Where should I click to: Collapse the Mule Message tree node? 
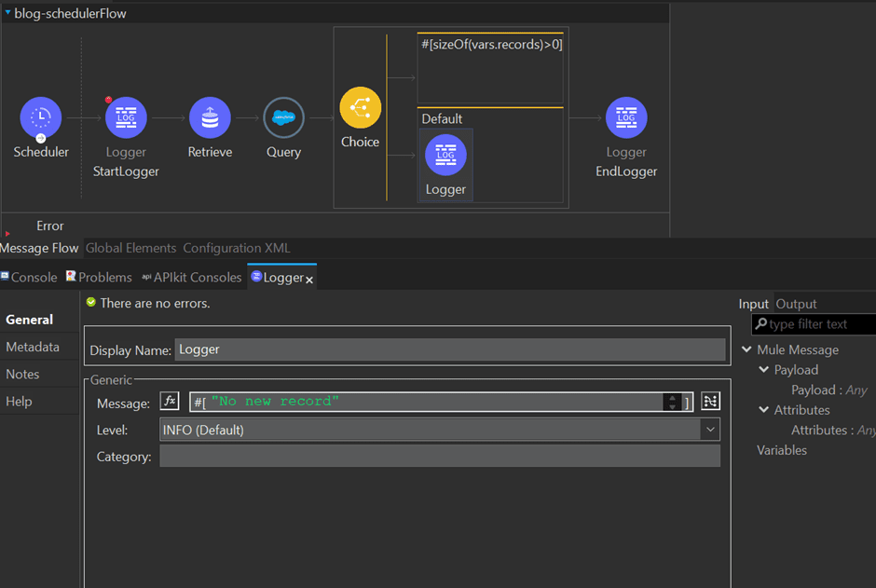point(746,349)
